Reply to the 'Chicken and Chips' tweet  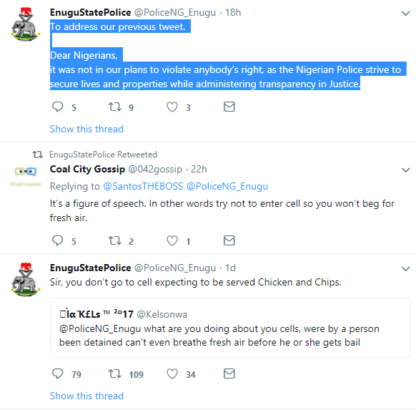pyautogui.click(x=58, y=373)
